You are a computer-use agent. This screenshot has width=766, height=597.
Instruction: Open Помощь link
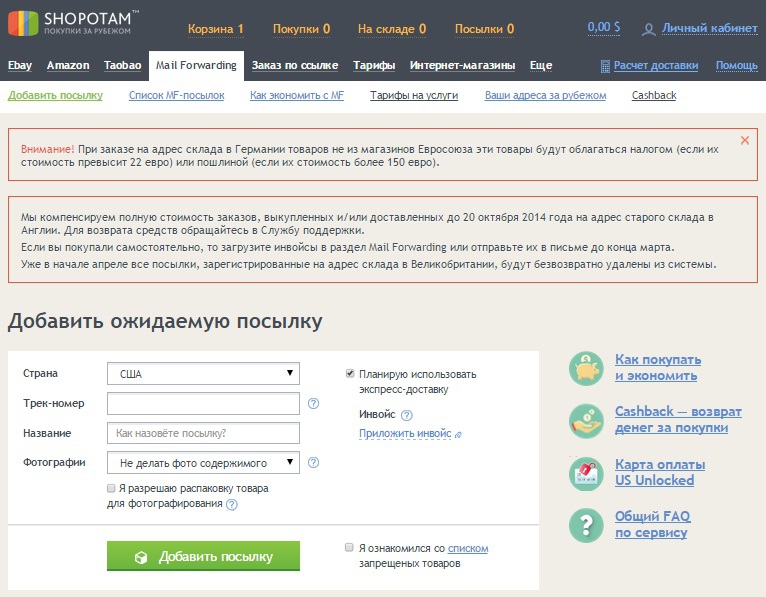tap(736, 65)
